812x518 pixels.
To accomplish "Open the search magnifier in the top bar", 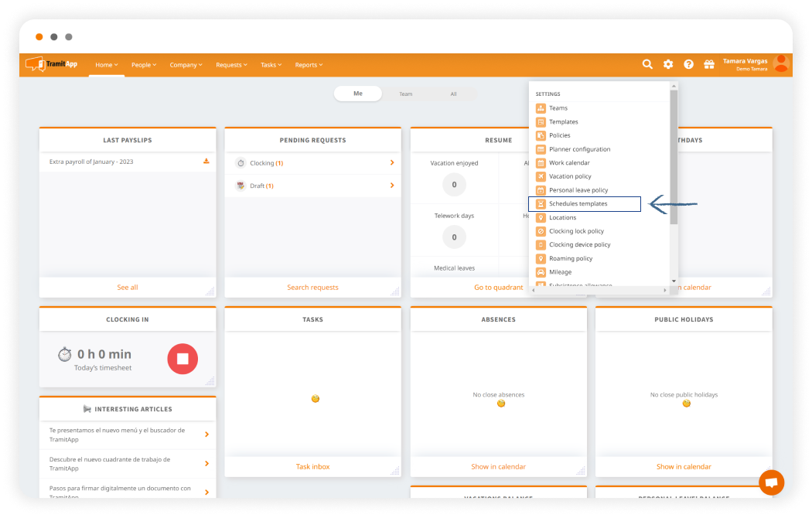I will coord(647,64).
